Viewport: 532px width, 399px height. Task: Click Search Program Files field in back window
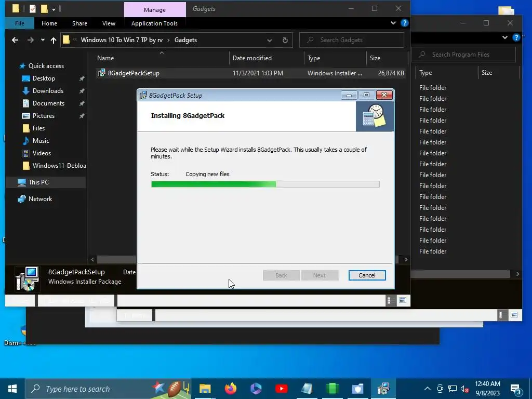(463, 55)
